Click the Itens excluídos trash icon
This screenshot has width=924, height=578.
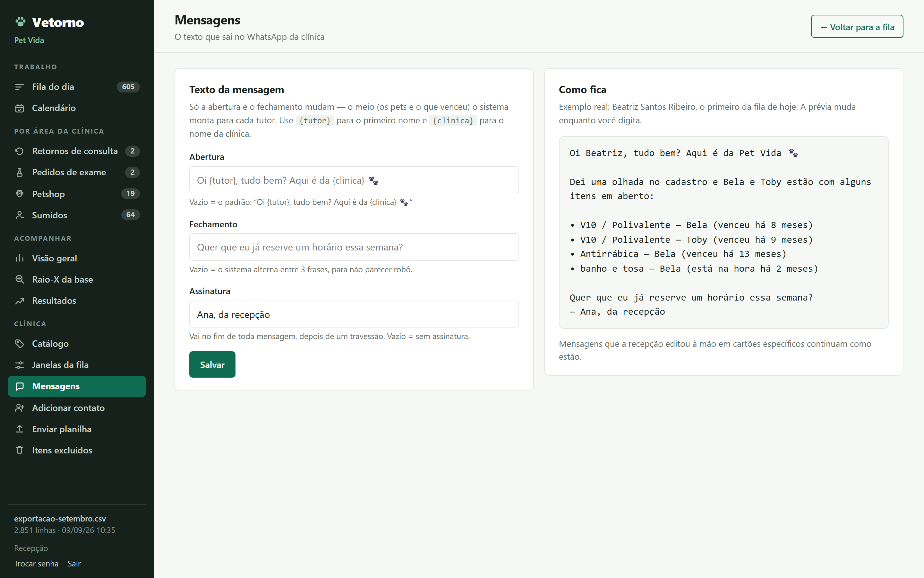pos(20,450)
